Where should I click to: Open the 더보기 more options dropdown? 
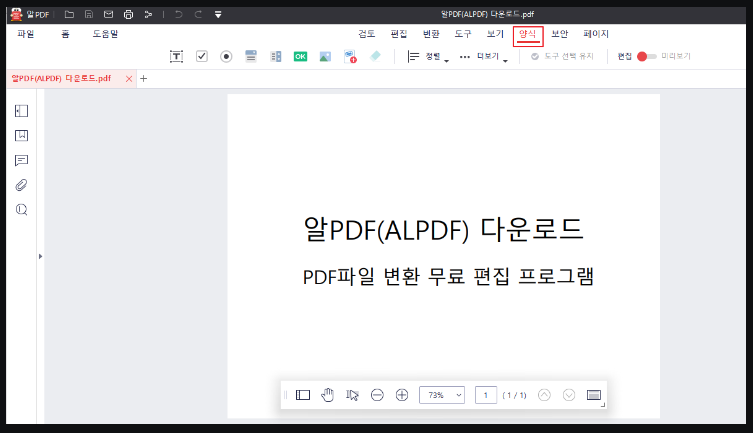[484, 57]
